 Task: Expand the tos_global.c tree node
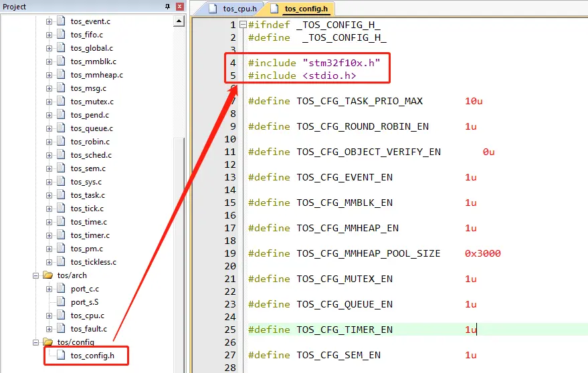(x=49, y=48)
